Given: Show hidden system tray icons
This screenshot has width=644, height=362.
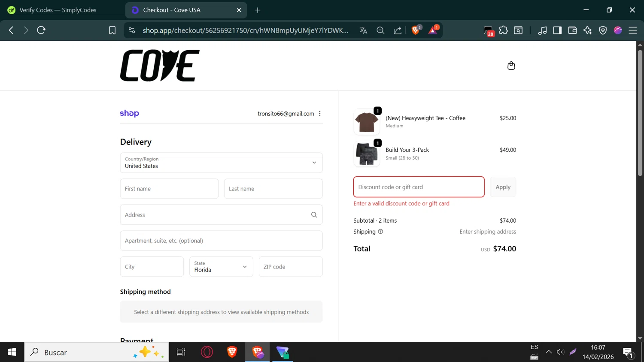Looking at the screenshot, I should click(x=548, y=352).
